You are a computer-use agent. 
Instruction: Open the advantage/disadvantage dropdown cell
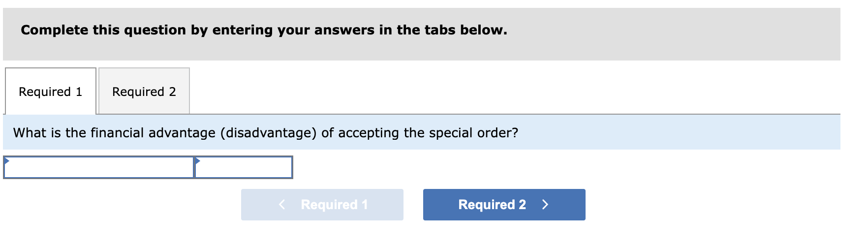click(x=98, y=168)
